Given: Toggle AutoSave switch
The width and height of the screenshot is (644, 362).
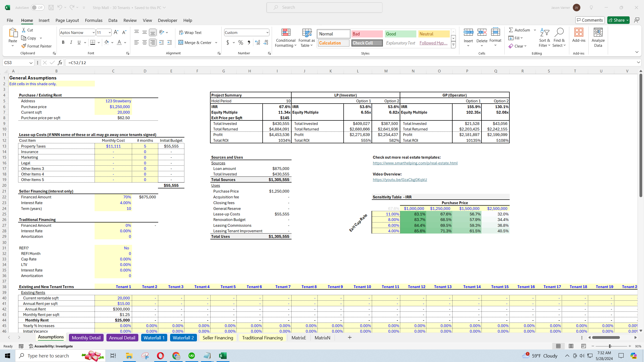Looking at the screenshot, I should coord(38,8).
